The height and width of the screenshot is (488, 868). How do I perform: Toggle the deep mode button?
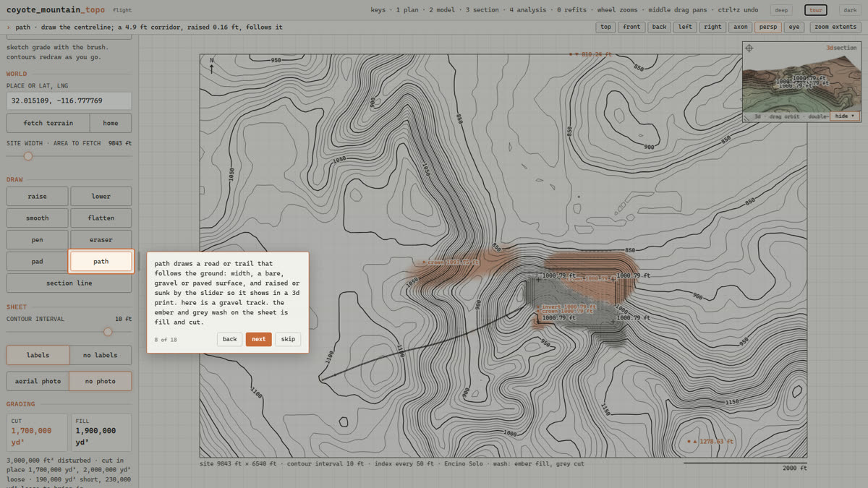click(x=781, y=10)
